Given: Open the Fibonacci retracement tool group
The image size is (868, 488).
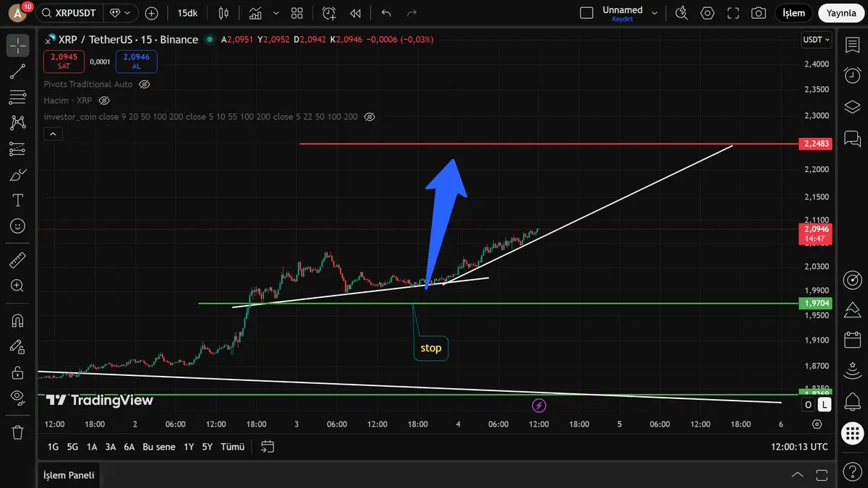Looking at the screenshot, I should (x=18, y=98).
